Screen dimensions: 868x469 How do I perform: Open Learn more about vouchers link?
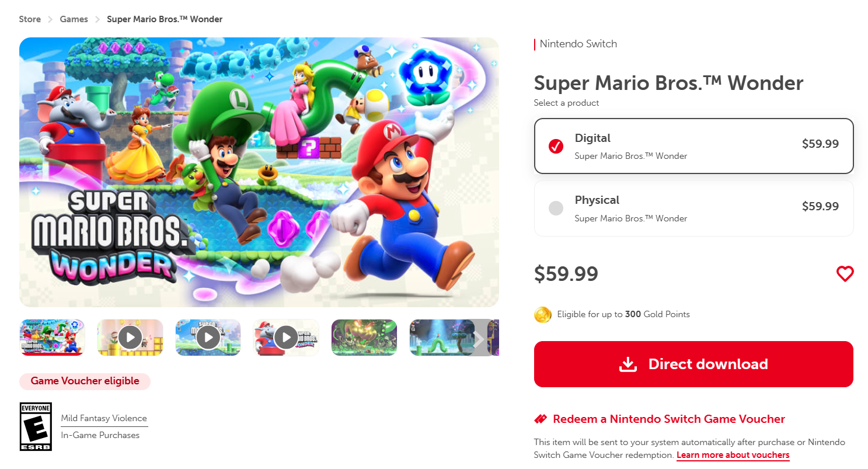(x=733, y=455)
